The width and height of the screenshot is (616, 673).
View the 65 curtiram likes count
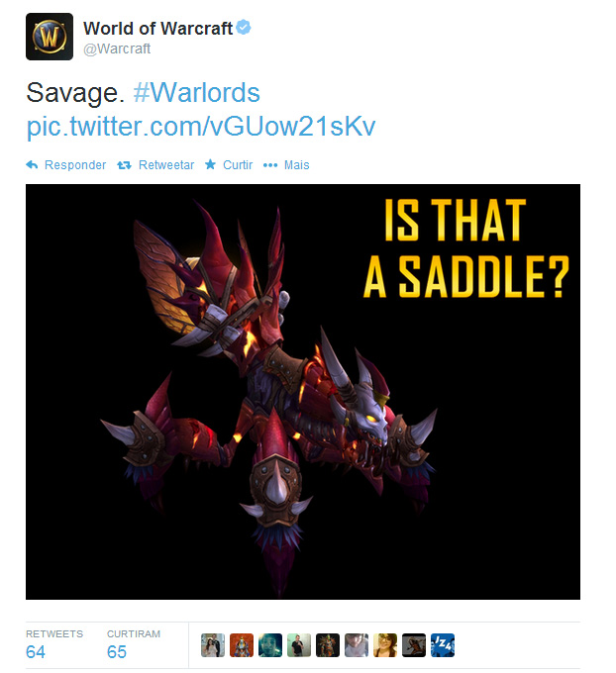117,651
